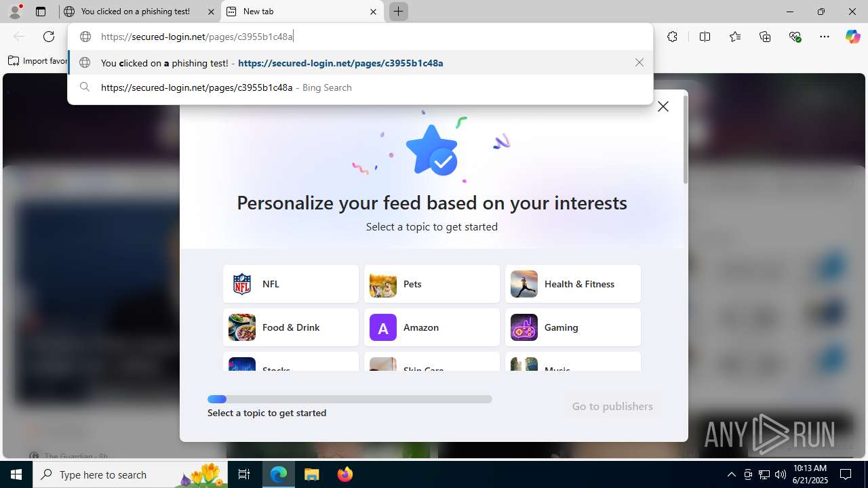
Task: Click Import favorites bookmark bar item
Action: [x=38, y=61]
